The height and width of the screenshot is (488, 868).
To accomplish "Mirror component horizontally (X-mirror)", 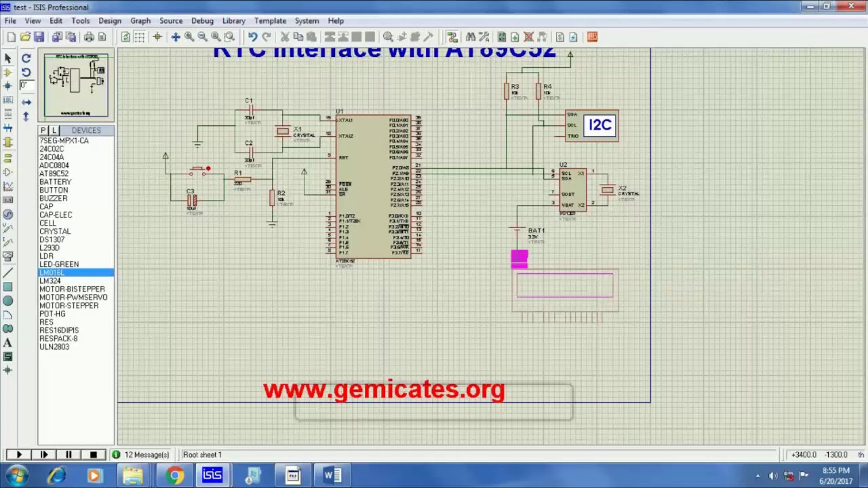I will pos(26,102).
